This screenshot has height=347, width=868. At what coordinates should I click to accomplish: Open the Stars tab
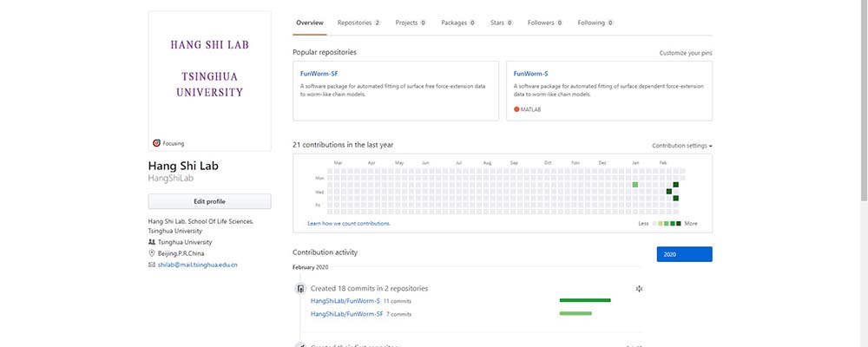tap(501, 23)
